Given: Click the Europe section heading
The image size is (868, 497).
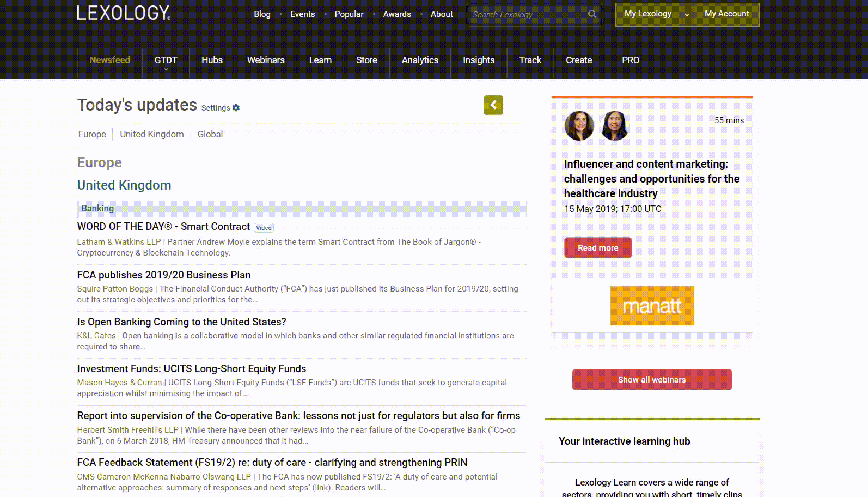Looking at the screenshot, I should (x=99, y=162).
